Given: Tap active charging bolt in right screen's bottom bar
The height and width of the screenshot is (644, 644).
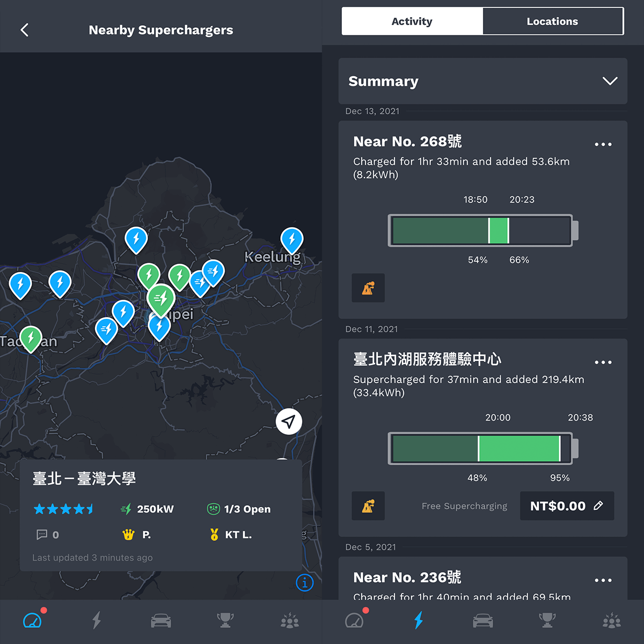Looking at the screenshot, I should coord(419,620).
